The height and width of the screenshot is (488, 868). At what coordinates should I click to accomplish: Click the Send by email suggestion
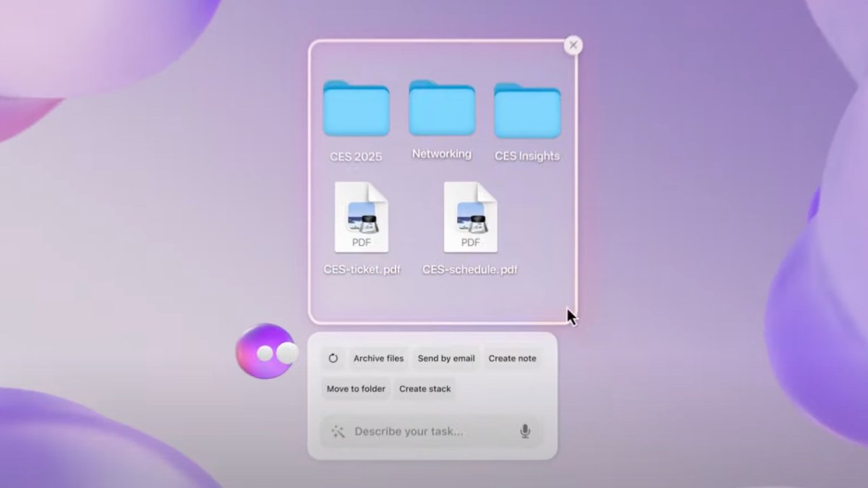point(446,359)
